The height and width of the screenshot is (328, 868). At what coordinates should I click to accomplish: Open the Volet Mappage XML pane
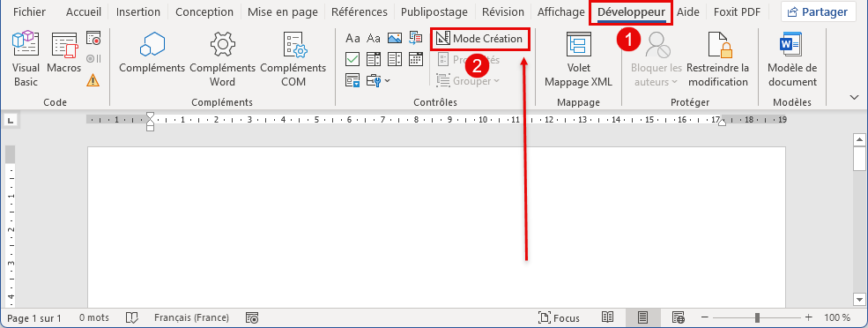point(578,59)
